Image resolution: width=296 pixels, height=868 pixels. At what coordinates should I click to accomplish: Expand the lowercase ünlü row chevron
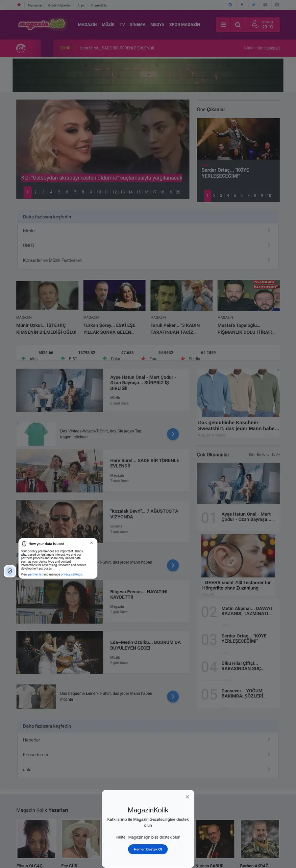(x=269, y=769)
